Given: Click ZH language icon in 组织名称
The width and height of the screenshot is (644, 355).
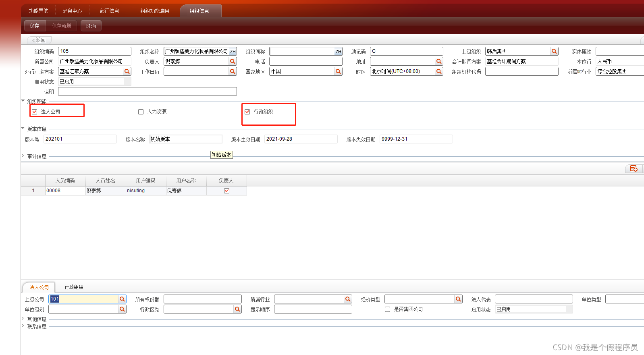Looking at the screenshot, I should click(x=233, y=52).
